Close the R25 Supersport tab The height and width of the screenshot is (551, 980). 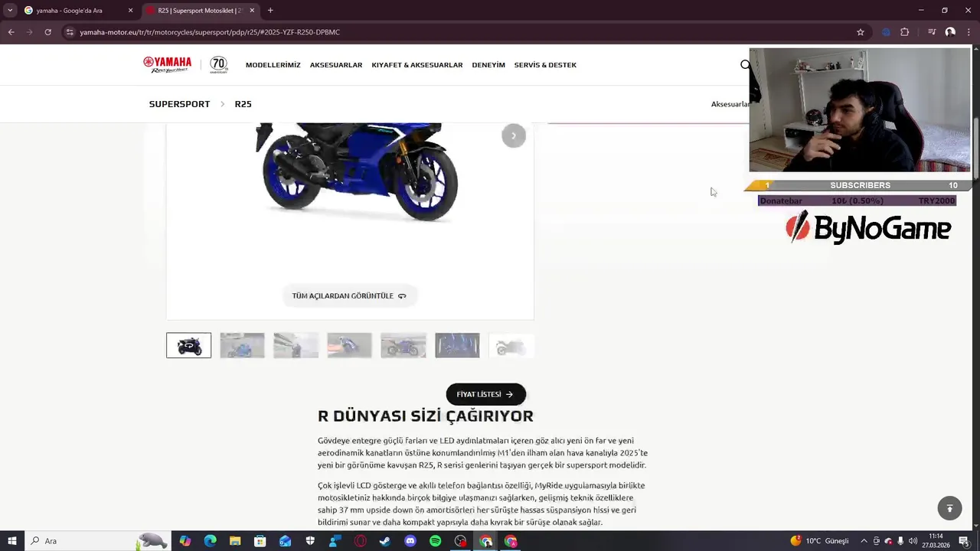coord(252,11)
